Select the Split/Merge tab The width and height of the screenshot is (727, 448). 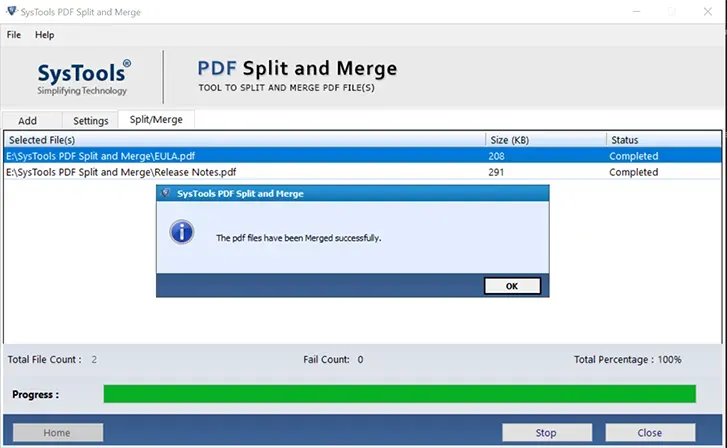[x=156, y=119]
